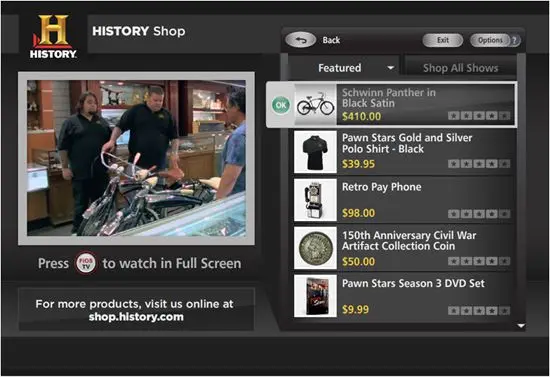Click the $50.00 price
The image size is (550, 377).
point(358,262)
